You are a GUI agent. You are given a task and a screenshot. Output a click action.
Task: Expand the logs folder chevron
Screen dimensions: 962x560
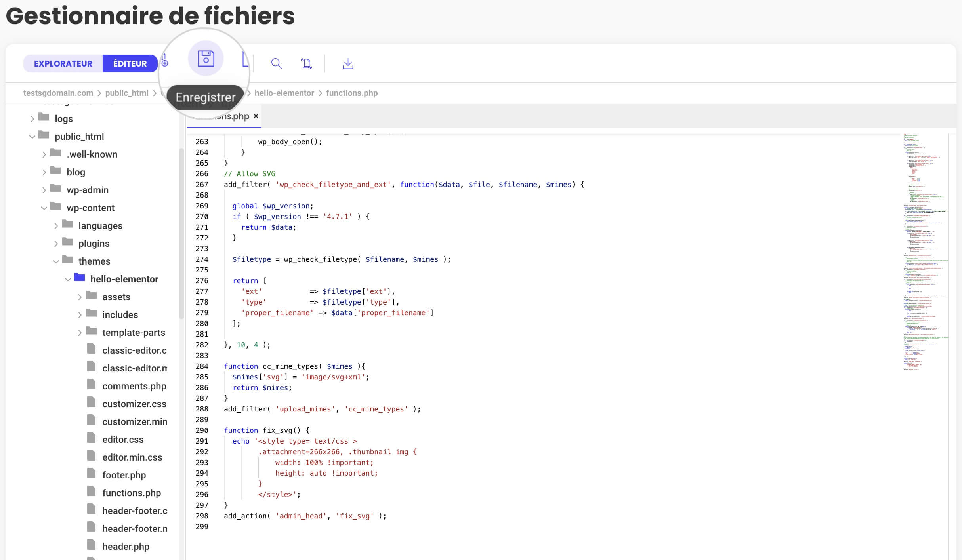pos(32,119)
